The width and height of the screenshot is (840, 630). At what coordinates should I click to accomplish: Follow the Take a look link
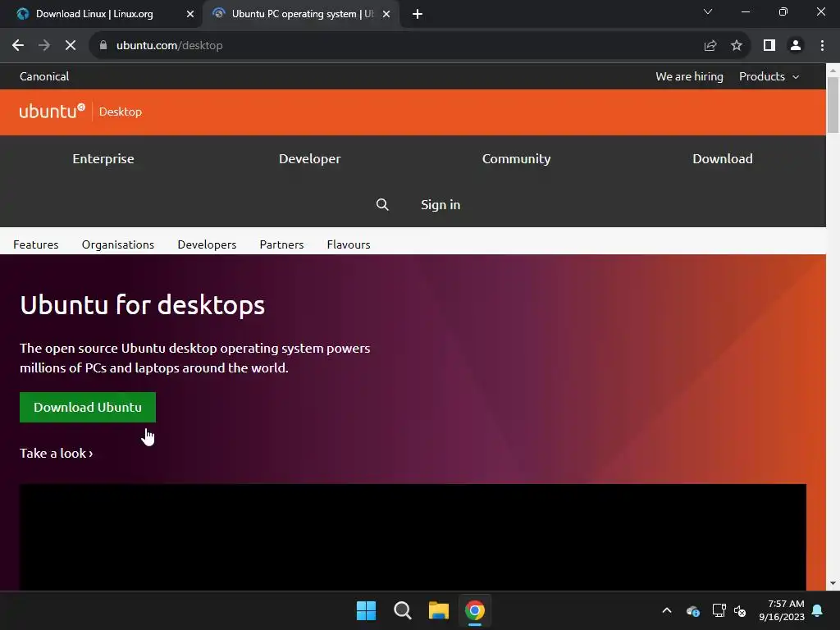click(x=57, y=453)
